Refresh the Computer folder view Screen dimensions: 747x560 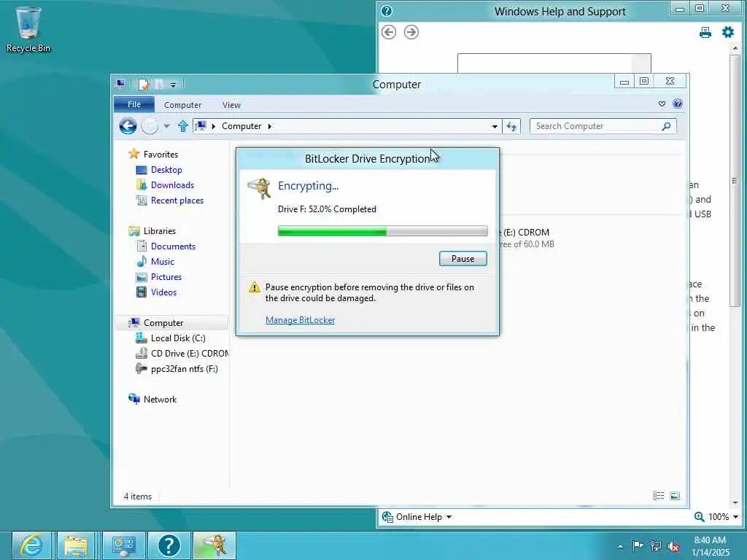tap(511, 126)
